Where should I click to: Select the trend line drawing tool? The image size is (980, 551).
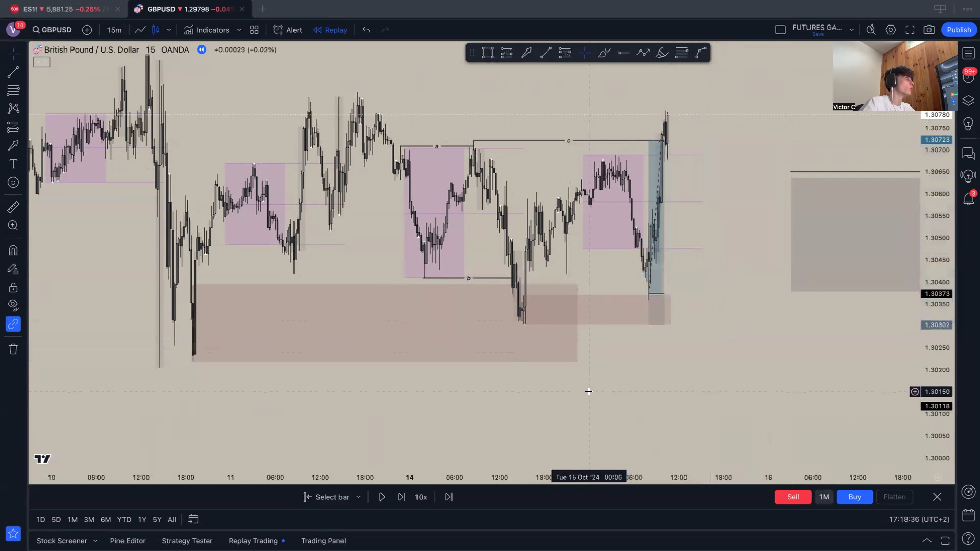tap(13, 72)
